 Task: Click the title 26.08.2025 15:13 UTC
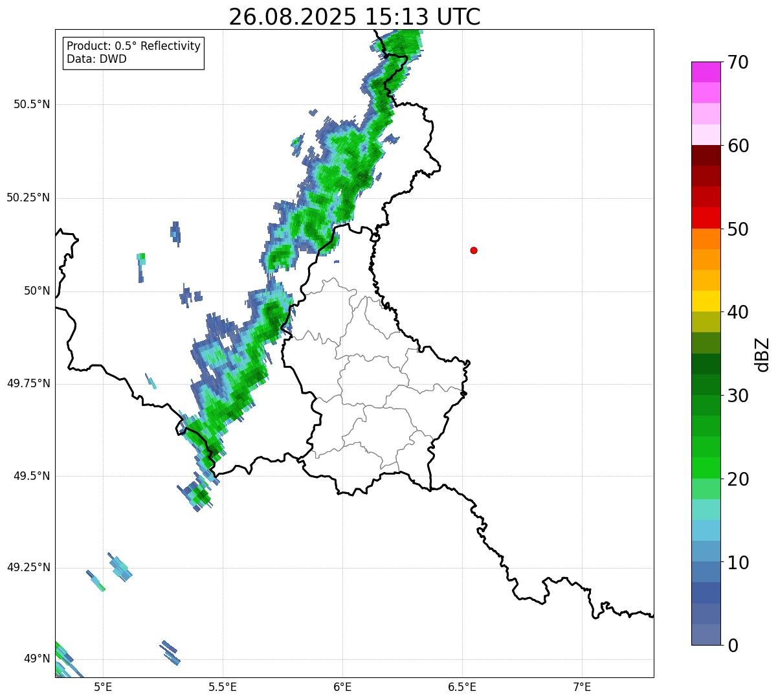click(355, 17)
